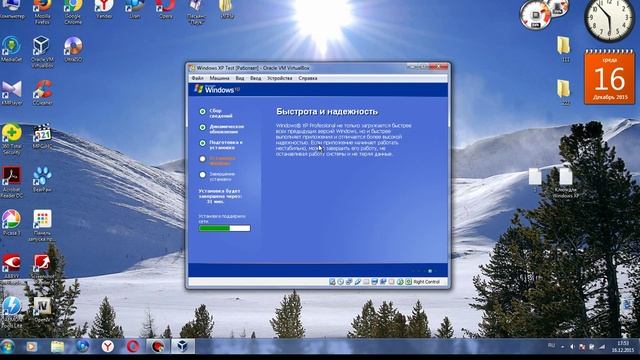Select the MediaGet desktop shortcut

(x=11, y=49)
